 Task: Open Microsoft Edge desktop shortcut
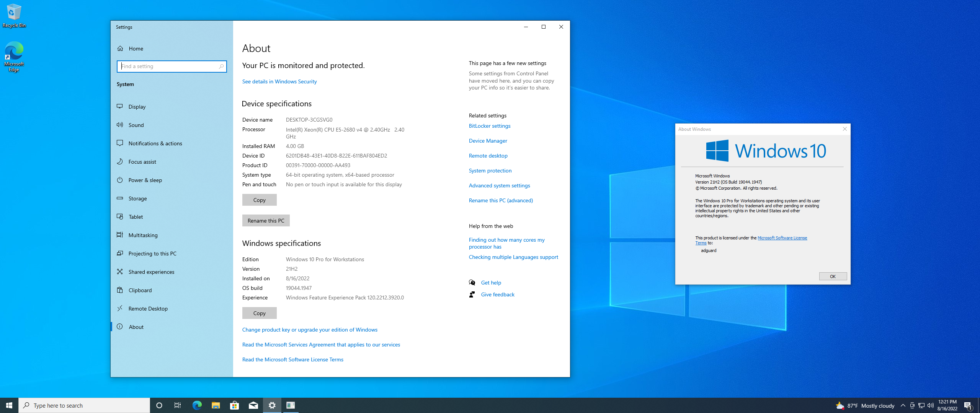coord(14,57)
